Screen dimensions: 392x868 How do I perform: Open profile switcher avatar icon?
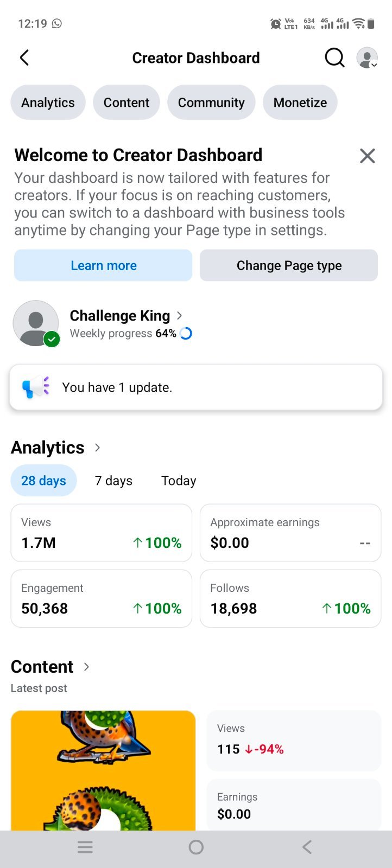[367, 58]
